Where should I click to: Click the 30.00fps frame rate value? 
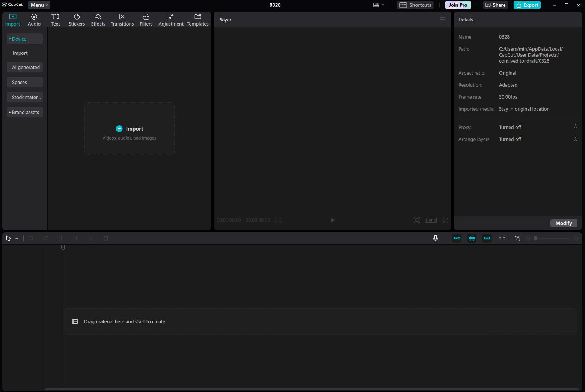pyautogui.click(x=508, y=97)
